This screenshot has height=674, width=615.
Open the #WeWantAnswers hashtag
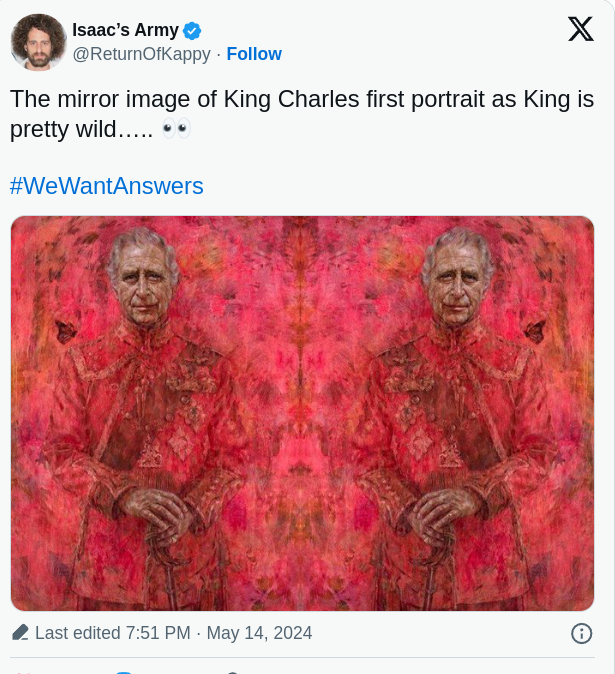[107, 185]
